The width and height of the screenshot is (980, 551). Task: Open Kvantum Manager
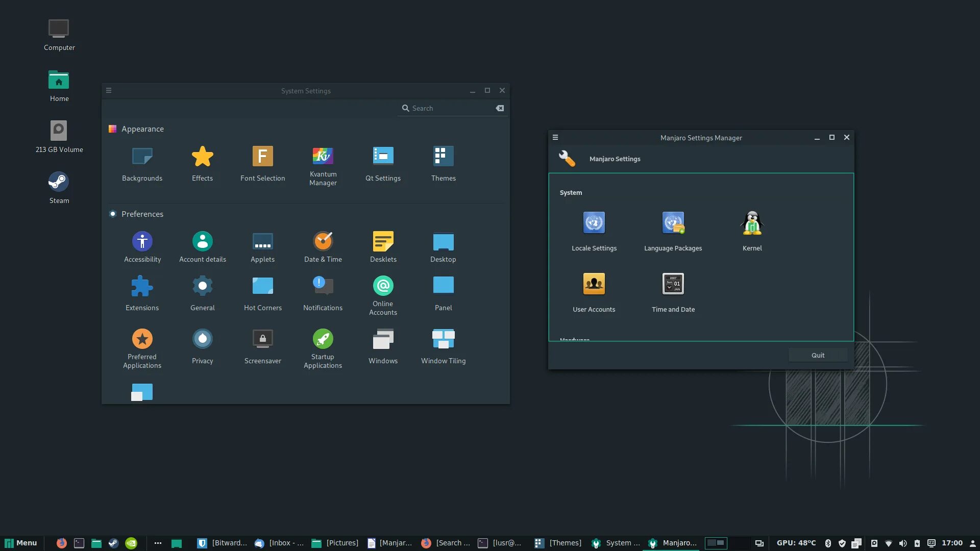click(323, 157)
